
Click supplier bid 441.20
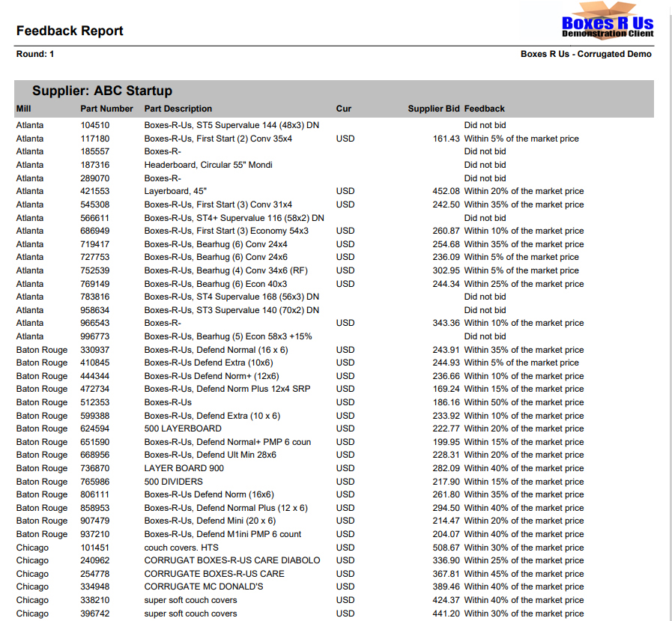tap(447, 614)
